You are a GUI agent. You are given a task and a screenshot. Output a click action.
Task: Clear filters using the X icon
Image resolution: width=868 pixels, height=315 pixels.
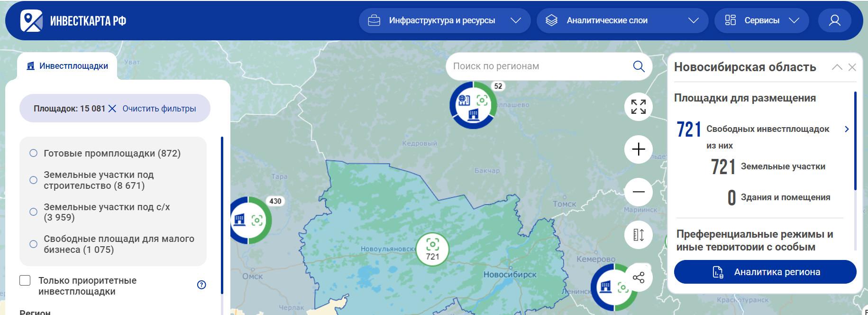click(x=112, y=109)
